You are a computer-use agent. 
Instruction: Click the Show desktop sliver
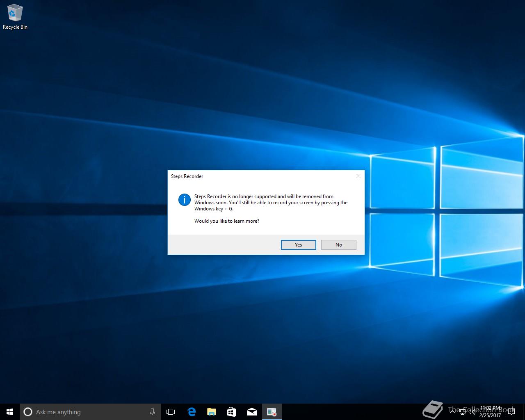click(x=524, y=412)
